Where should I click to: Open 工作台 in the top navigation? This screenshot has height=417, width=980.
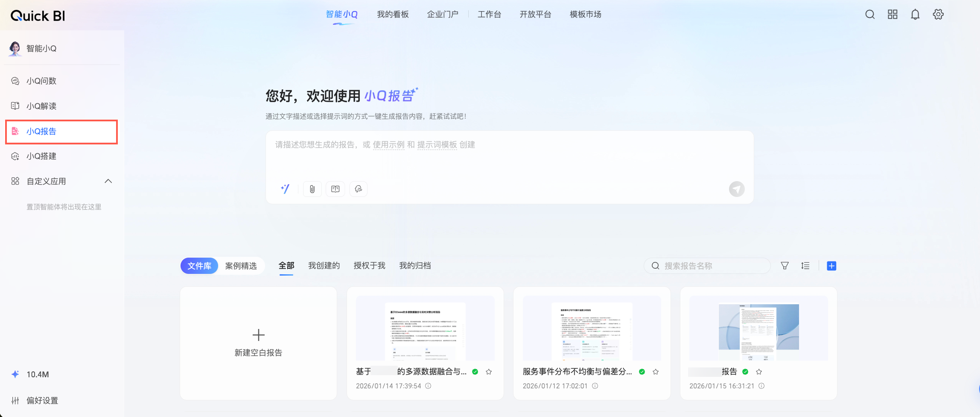490,15
